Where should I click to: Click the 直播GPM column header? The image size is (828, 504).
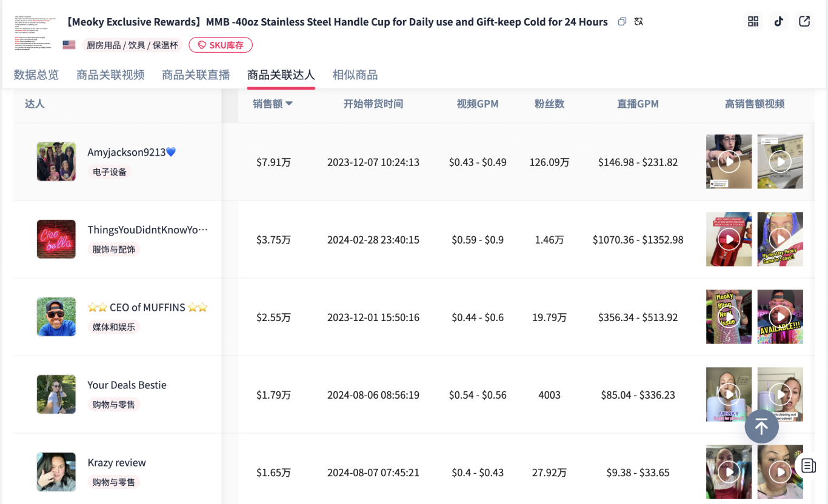638,104
